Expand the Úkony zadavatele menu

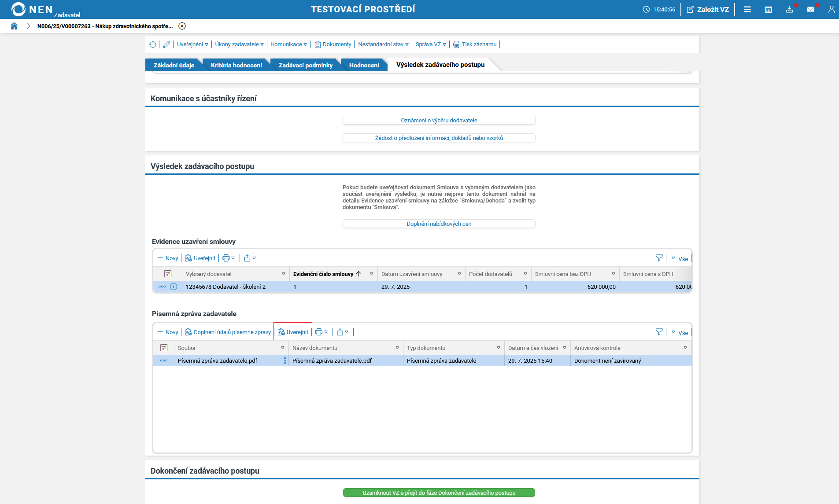click(239, 44)
